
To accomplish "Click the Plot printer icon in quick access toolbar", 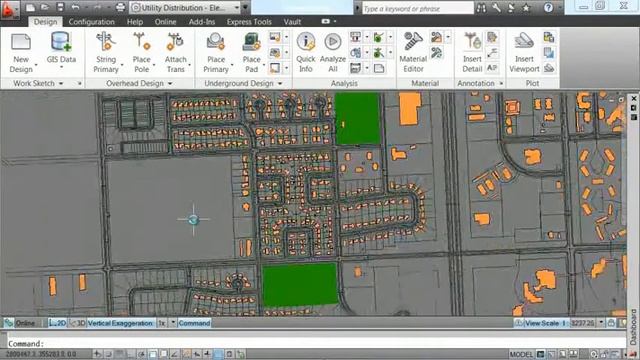I will coord(120,7).
